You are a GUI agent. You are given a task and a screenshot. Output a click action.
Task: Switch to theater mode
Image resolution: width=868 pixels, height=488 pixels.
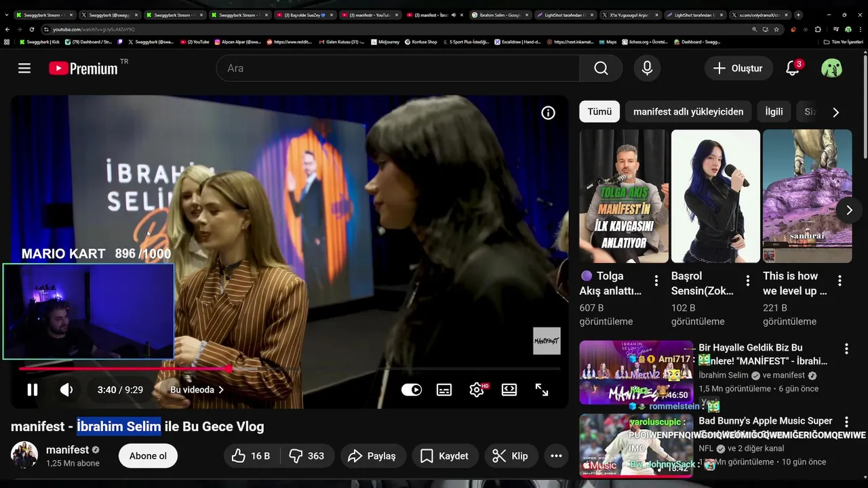pos(509,390)
